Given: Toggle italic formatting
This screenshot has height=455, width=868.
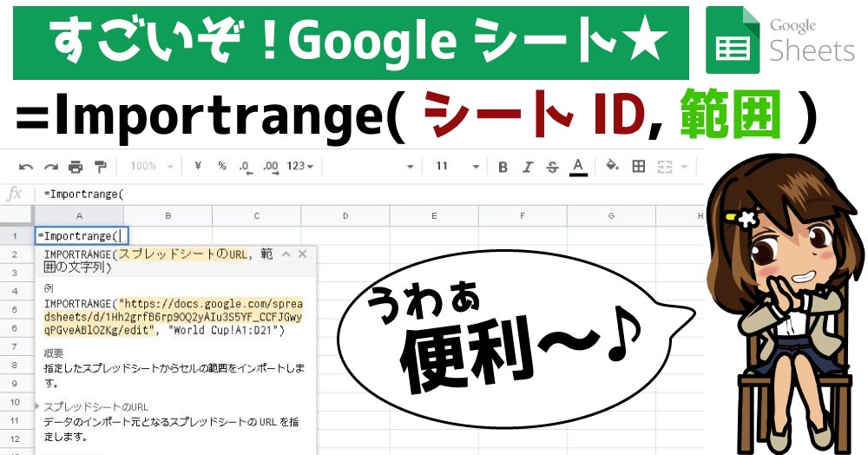Looking at the screenshot, I should [528, 167].
